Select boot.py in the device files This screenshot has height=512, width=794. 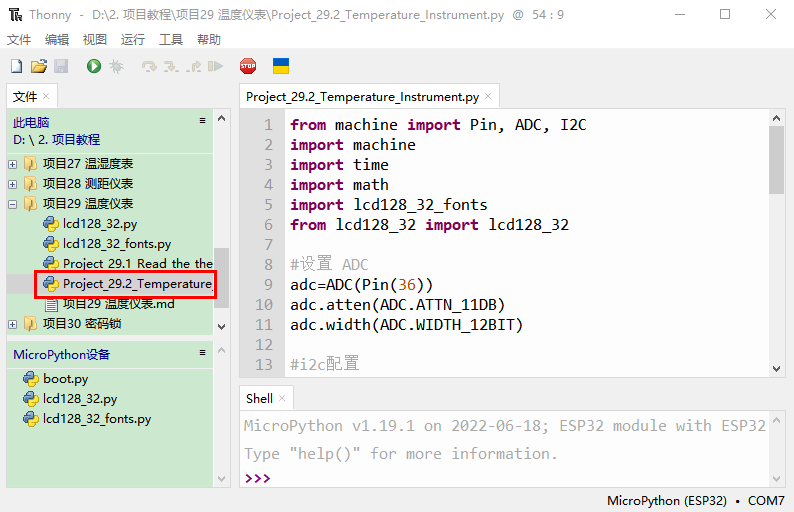65,379
